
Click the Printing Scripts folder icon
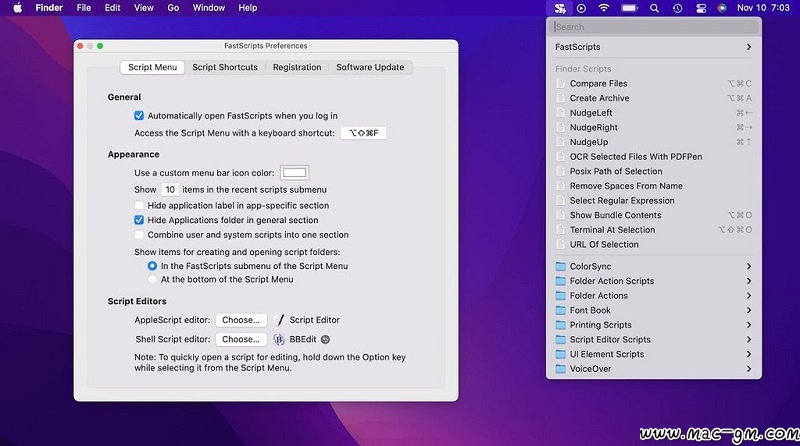561,325
